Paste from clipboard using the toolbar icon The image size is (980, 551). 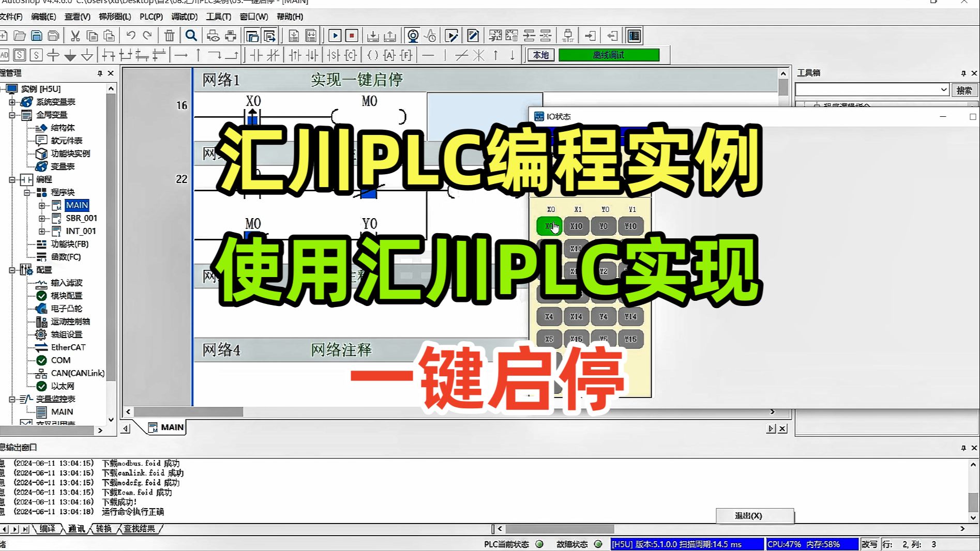110,36
